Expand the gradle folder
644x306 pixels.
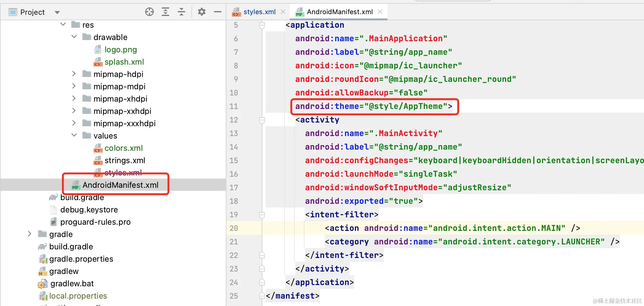(30, 234)
